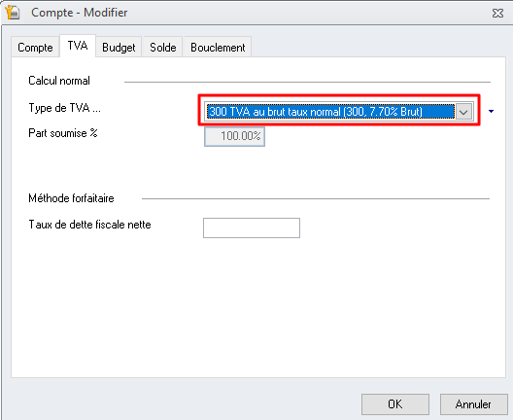Click the 'Type de TVA ...' label
Viewport: 513px width, 420px height.
tap(65, 108)
